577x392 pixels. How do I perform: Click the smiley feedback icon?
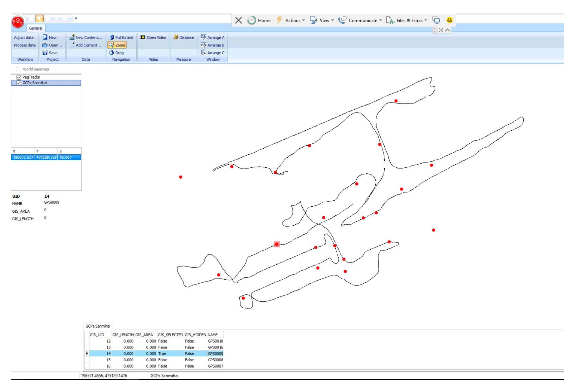pos(449,20)
